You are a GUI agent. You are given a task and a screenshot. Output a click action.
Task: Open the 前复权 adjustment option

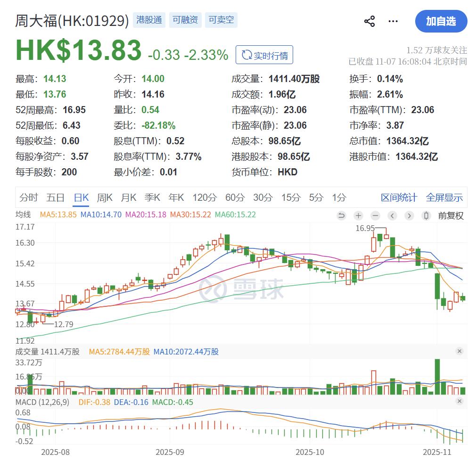tap(451, 215)
